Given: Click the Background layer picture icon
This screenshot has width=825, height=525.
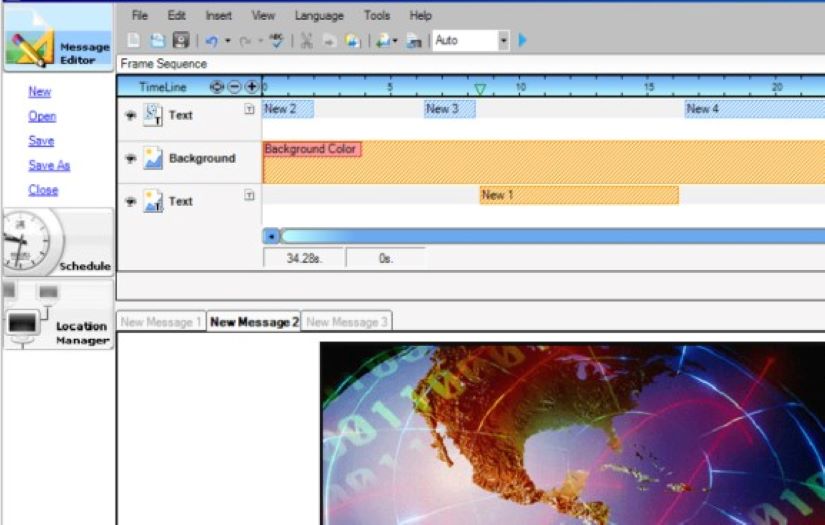Looking at the screenshot, I should coord(153,158).
